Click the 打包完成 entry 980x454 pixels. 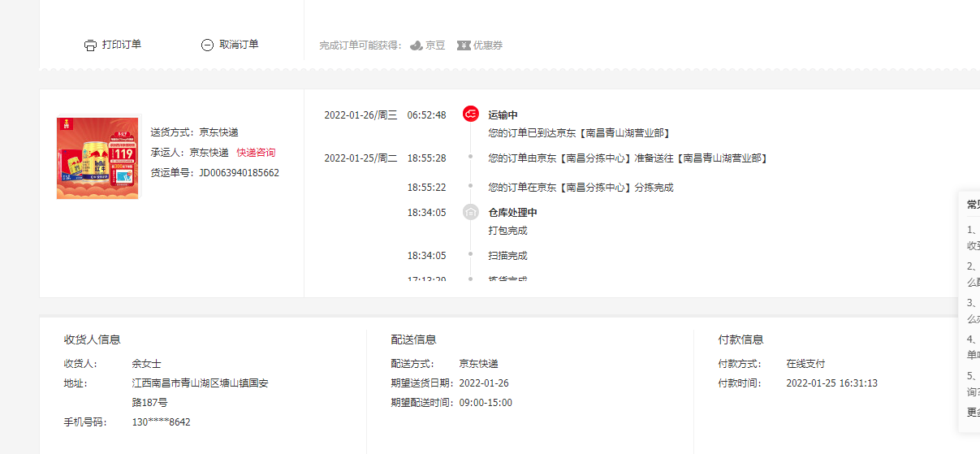pyautogui.click(x=507, y=231)
